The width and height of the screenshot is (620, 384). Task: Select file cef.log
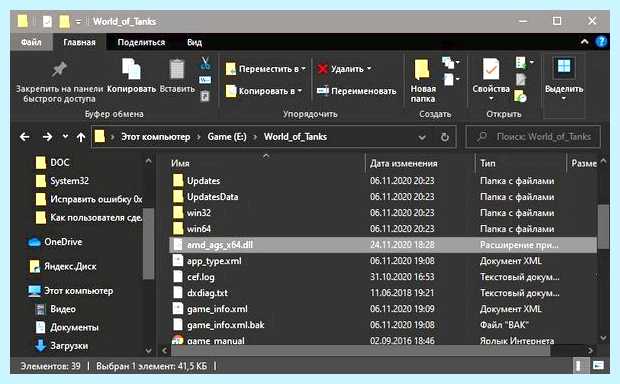pyautogui.click(x=200, y=277)
